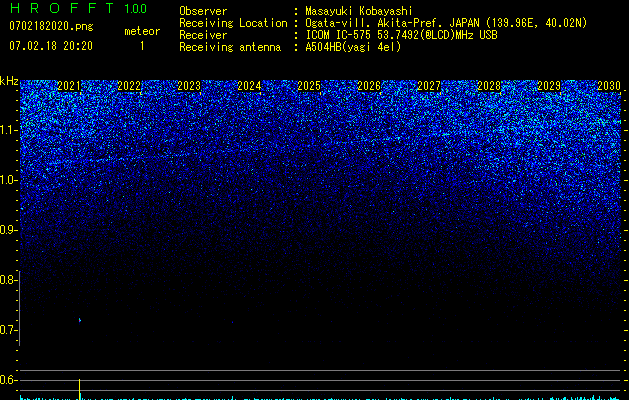
Task: Click the 2022 time marker
Action: click(129, 86)
